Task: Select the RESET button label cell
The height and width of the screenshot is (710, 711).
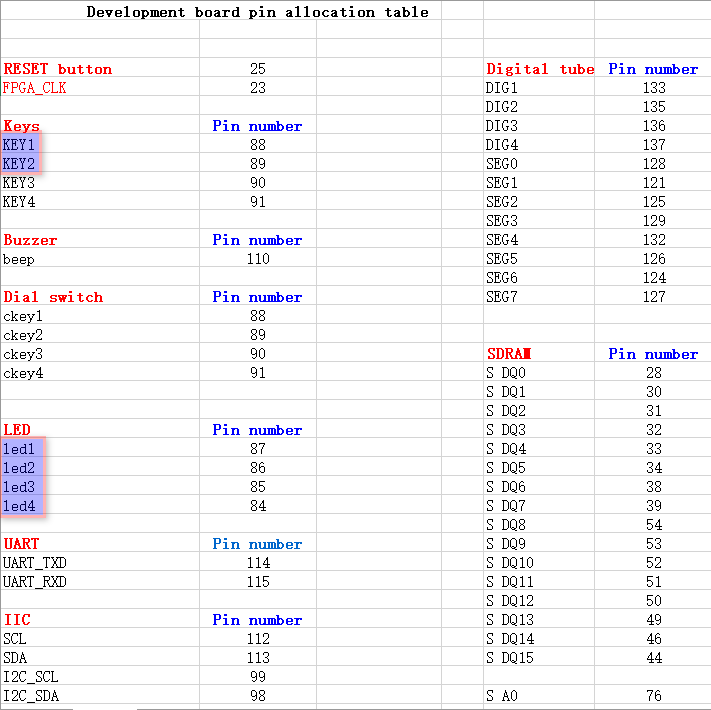Action: tap(58, 69)
